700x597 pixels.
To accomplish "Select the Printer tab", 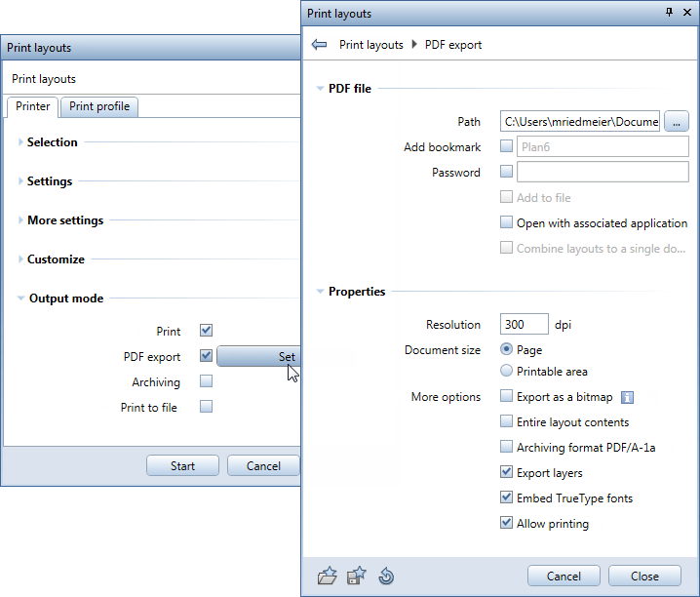I will pyautogui.click(x=33, y=106).
